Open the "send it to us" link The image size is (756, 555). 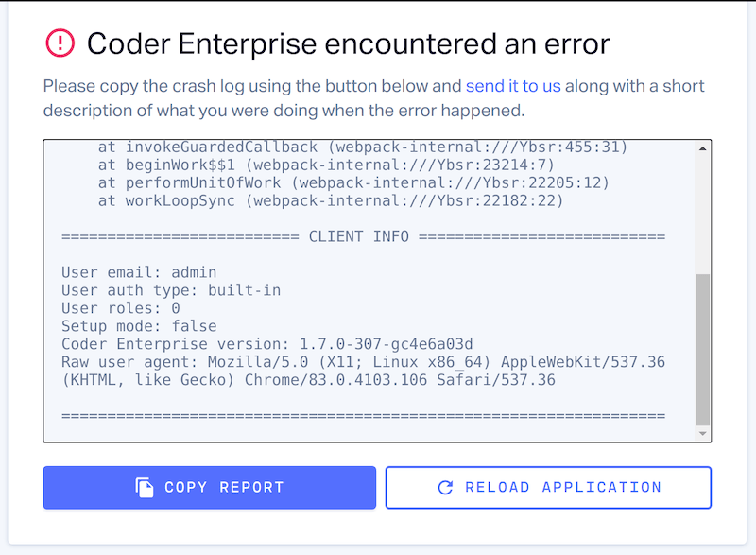tap(514, 85)
